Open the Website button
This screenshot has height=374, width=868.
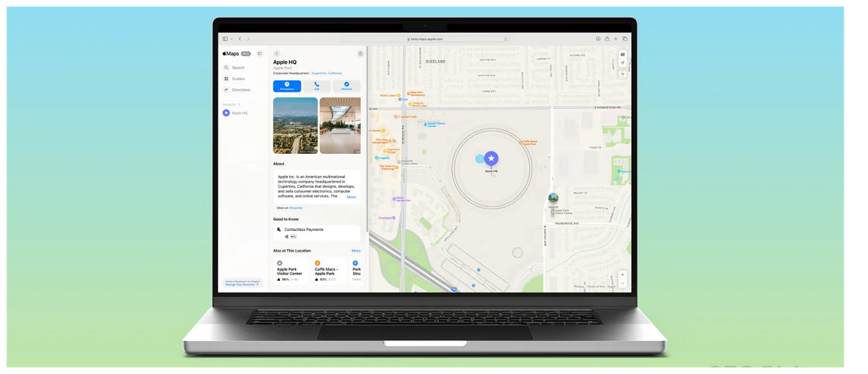coord(346,86)
